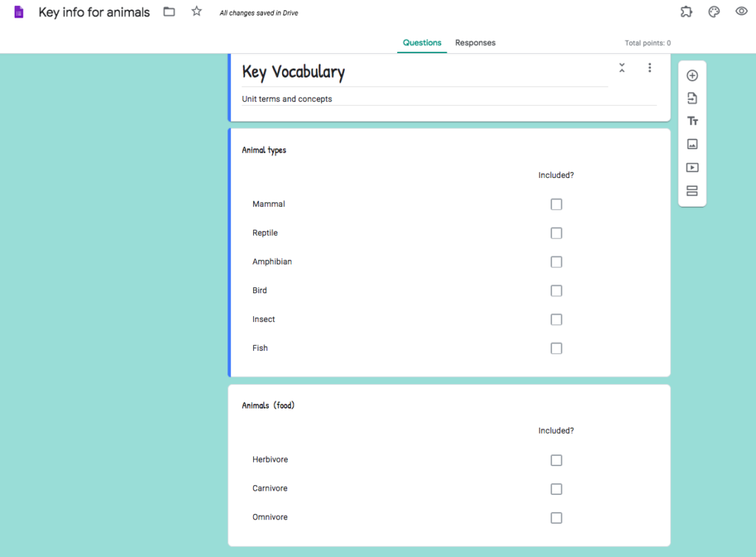Viewport: 756px width, 557px height.
Task: Switch to the Responses tab
Action: pos(475,43)
